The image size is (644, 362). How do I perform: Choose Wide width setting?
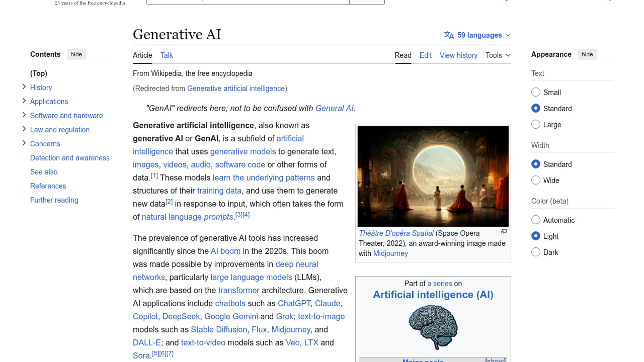[536, 180]
